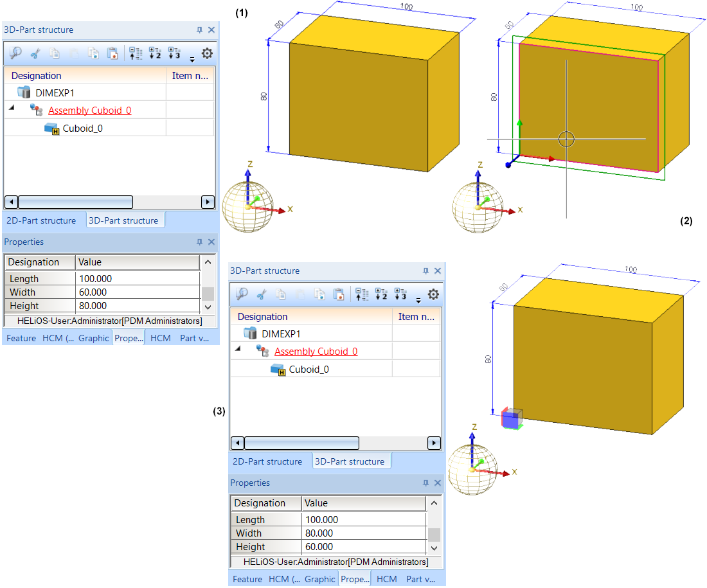Close the lower Properties panel
This screenshot has width=707, height=588.
click(x=438, y=483)
